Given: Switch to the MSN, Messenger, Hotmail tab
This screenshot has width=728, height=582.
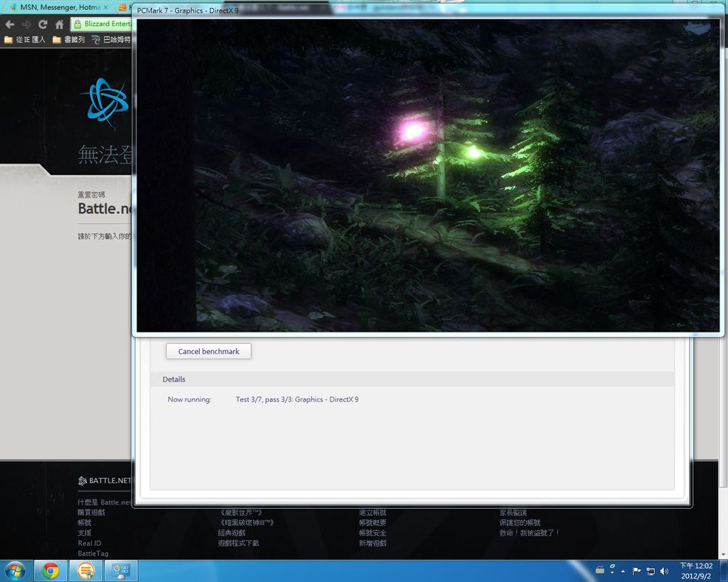Looking at the screenshot, I should click(x=58, y=7).
